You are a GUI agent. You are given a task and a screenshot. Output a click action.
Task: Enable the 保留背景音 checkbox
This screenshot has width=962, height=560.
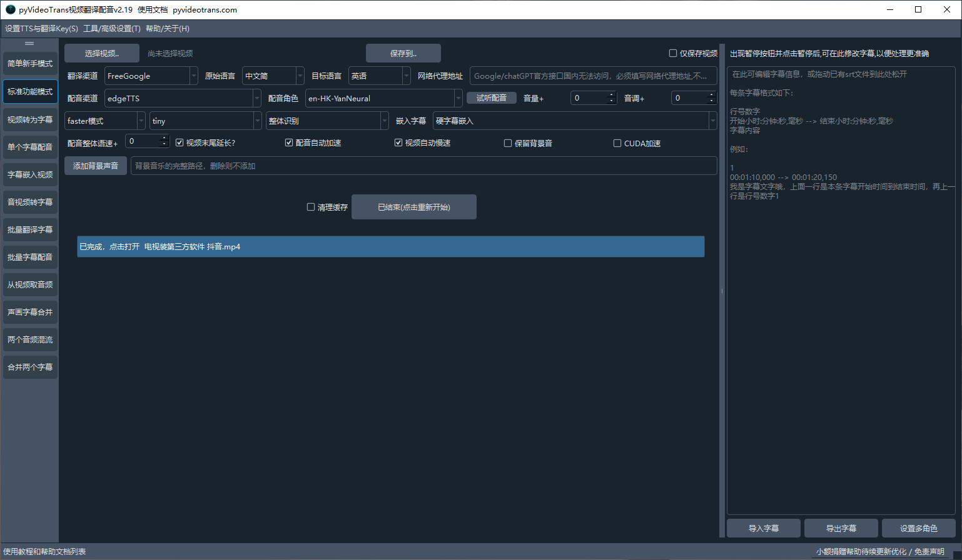(x=508, y=143)
